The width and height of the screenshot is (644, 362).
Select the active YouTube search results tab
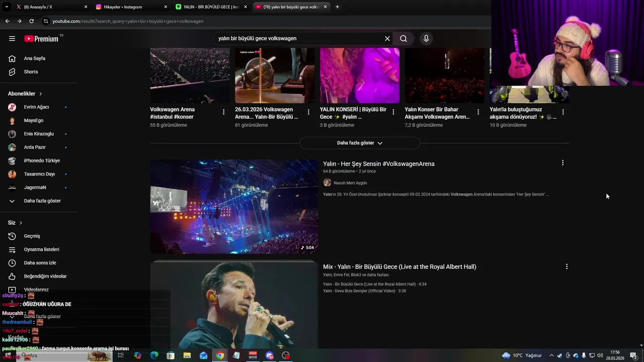coord(291,7)
